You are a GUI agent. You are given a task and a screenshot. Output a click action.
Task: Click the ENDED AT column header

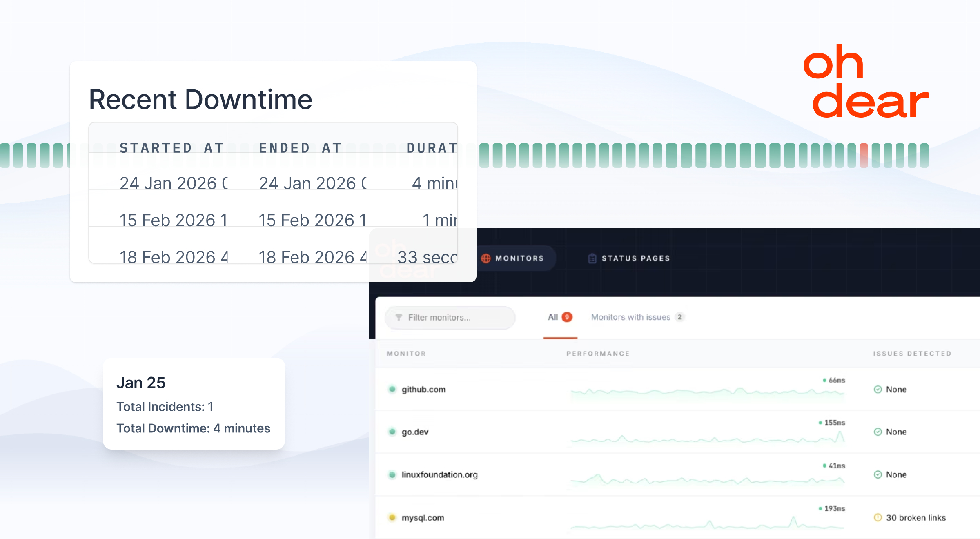(x=300, y=148)
